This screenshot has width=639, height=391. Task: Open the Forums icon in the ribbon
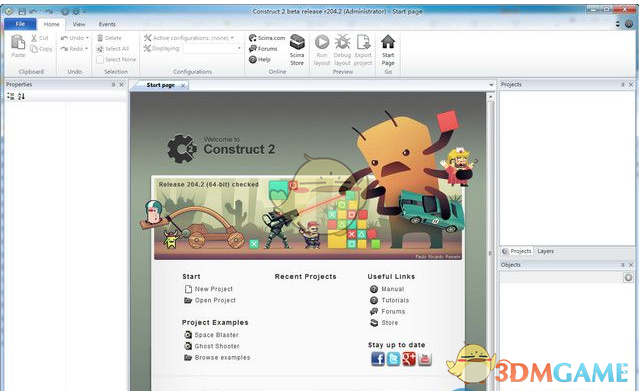(253, 49)
